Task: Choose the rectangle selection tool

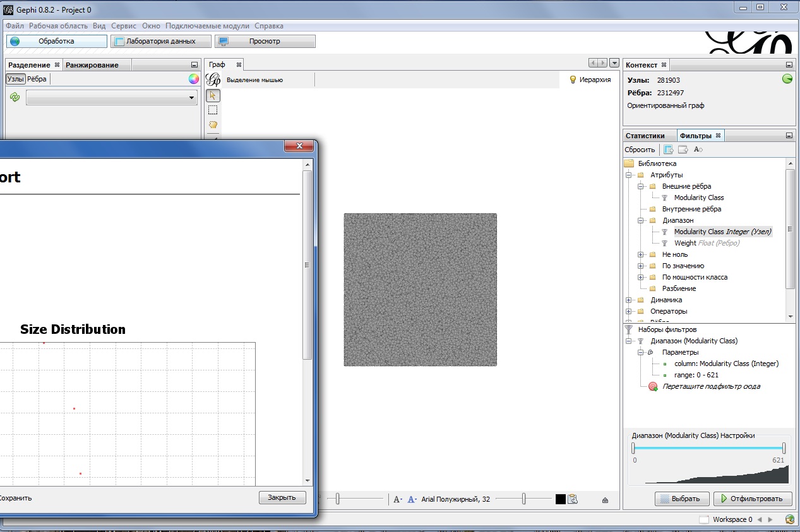Action: pyautogui.click(x=213, y=110)
